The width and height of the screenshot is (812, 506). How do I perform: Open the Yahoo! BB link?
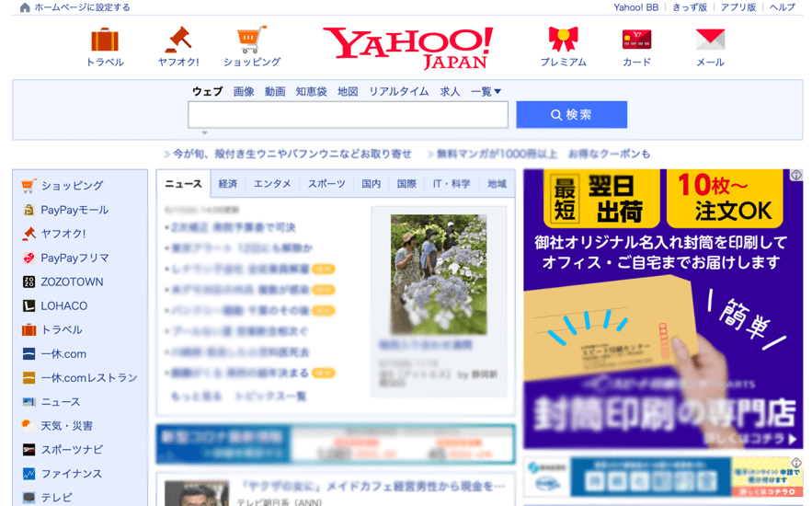click(636, 7)
